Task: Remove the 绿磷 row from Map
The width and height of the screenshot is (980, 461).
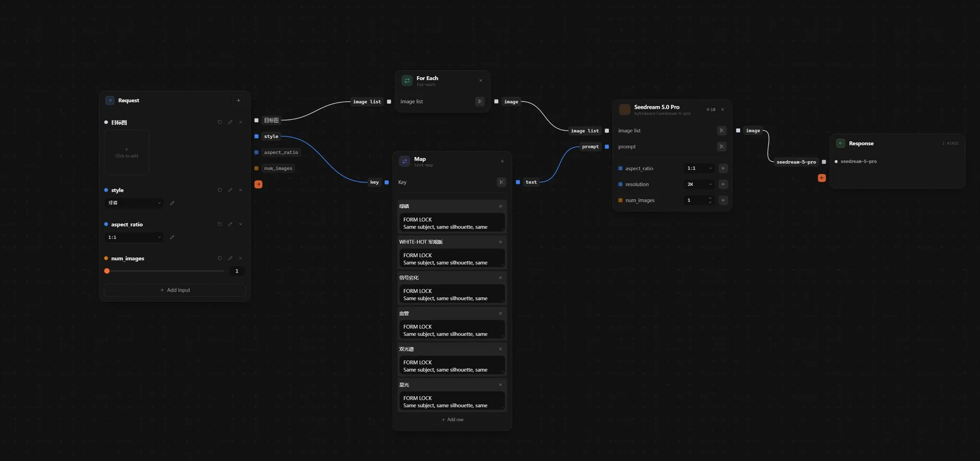Action: [x=500, y=207]
